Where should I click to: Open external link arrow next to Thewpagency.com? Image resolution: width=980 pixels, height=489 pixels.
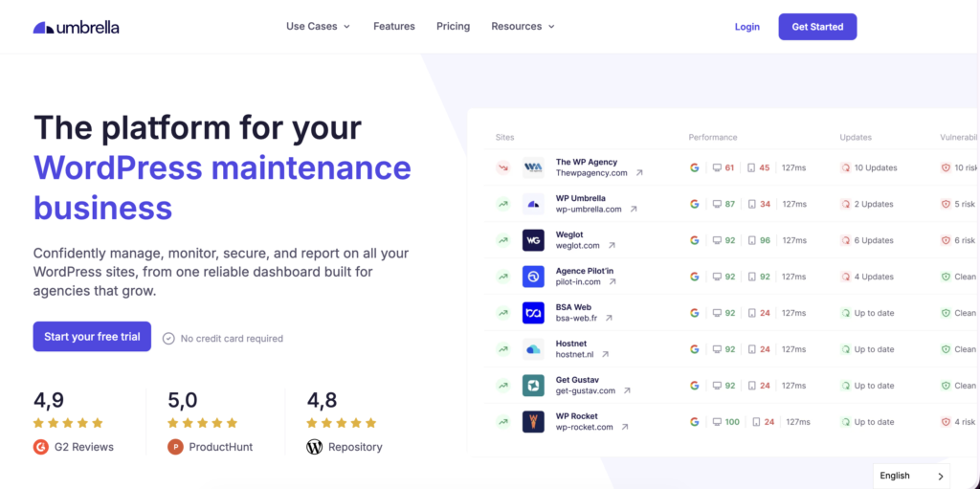click(639, 173)
